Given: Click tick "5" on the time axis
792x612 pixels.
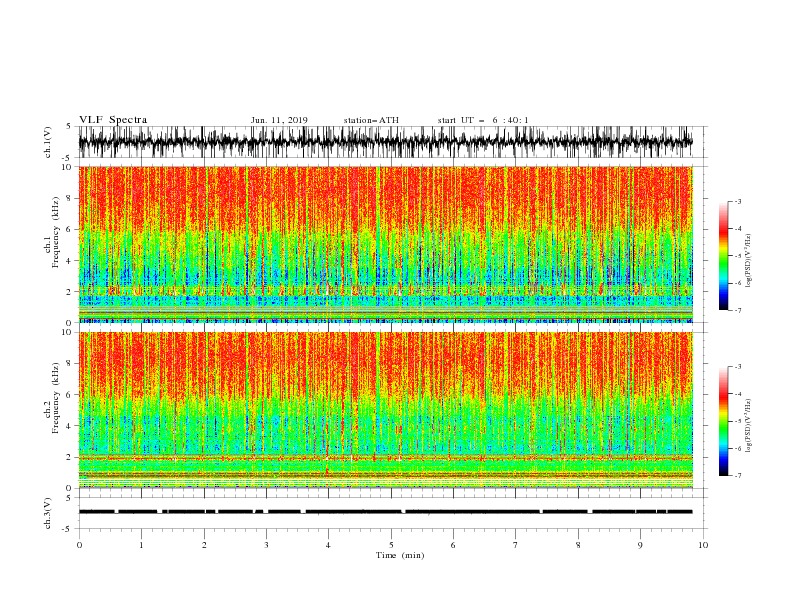Looking at the screenshot, I should pyautogui.click(x=391, y=545).
